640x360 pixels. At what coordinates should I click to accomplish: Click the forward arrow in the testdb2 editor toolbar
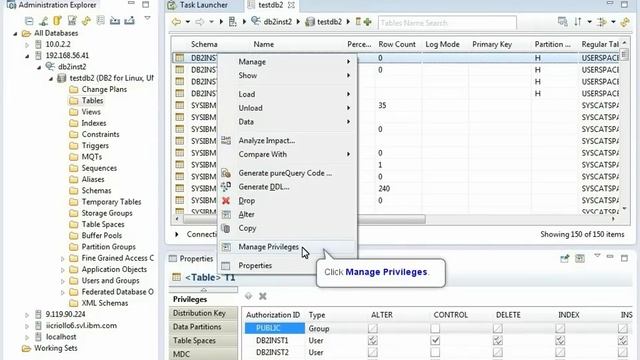tap(200, 22)
